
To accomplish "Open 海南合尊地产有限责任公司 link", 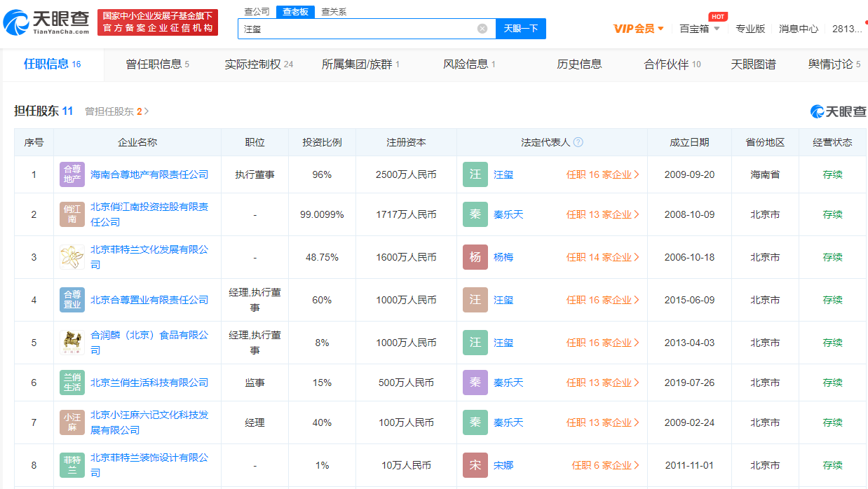I will (149, 174).
